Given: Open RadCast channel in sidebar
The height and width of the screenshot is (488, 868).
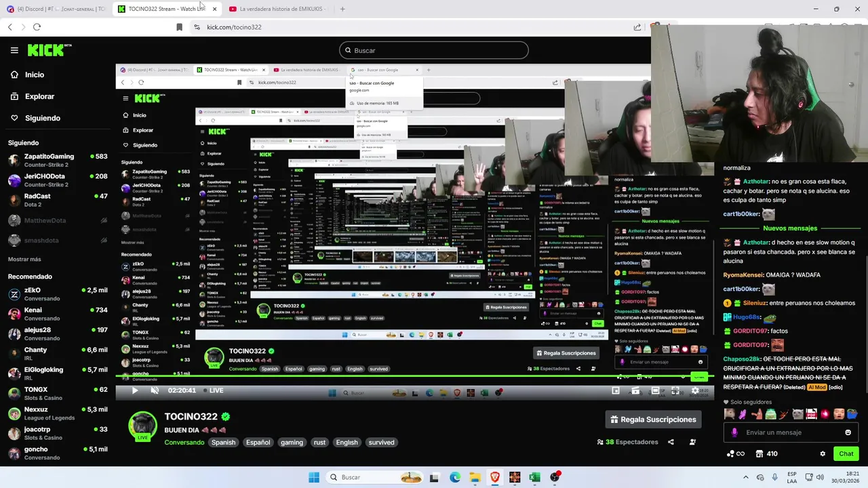Looking at the screenshot, I should point(58,200).
